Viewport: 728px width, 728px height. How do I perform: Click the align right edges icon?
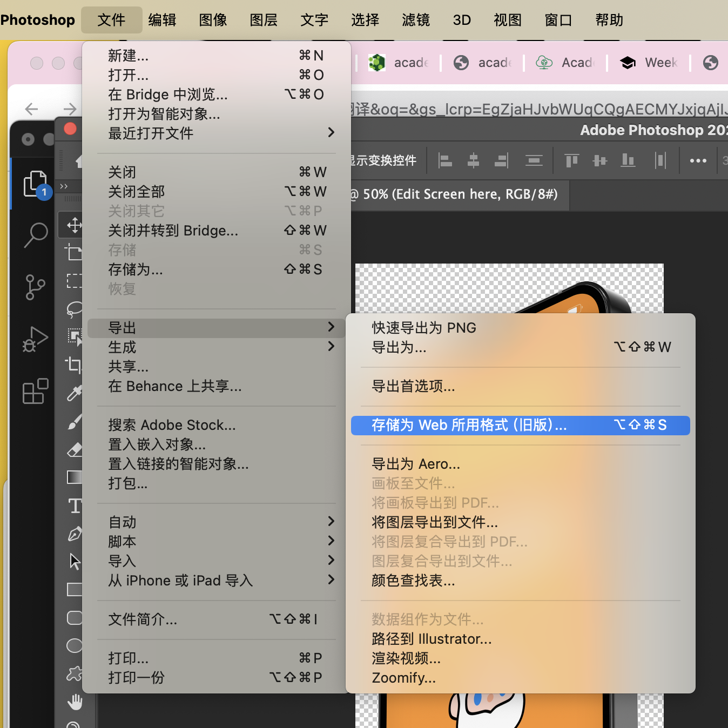pos(502,160)
